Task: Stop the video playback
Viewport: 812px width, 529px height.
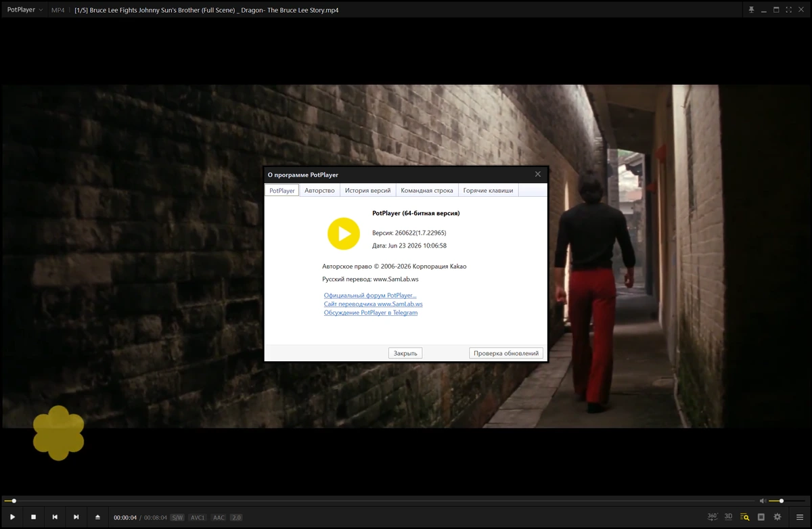Action: [33, 517]
